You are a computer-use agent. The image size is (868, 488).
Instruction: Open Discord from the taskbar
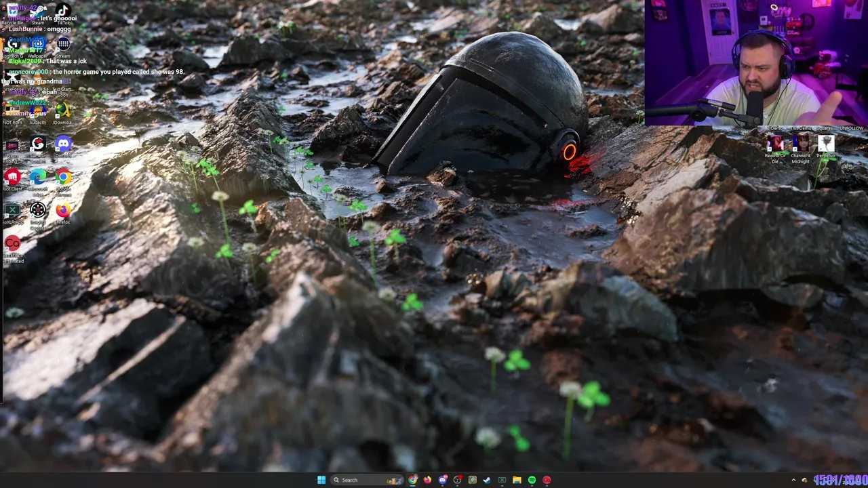click(443, 480)
